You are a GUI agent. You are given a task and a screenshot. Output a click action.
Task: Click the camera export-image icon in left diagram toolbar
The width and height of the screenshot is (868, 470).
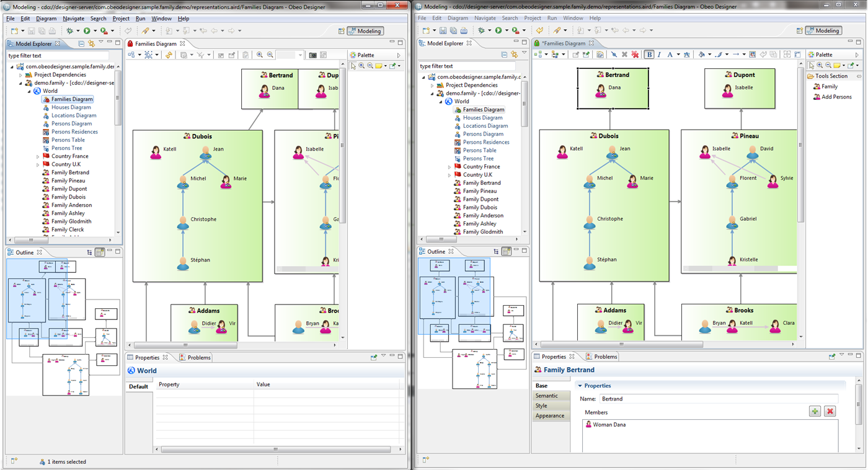pos(313,55)
